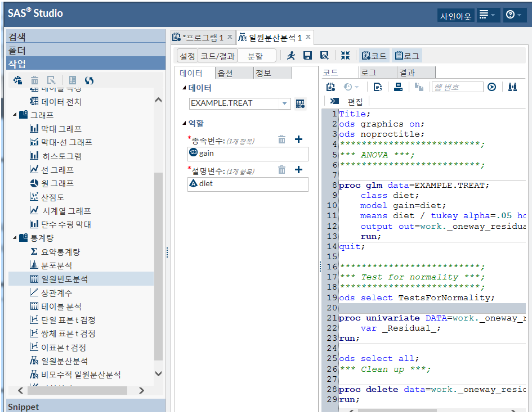This screenshot has height=415, width=532.
Task: Run the task with the running-man icon
Action: [x=291, y=56]
